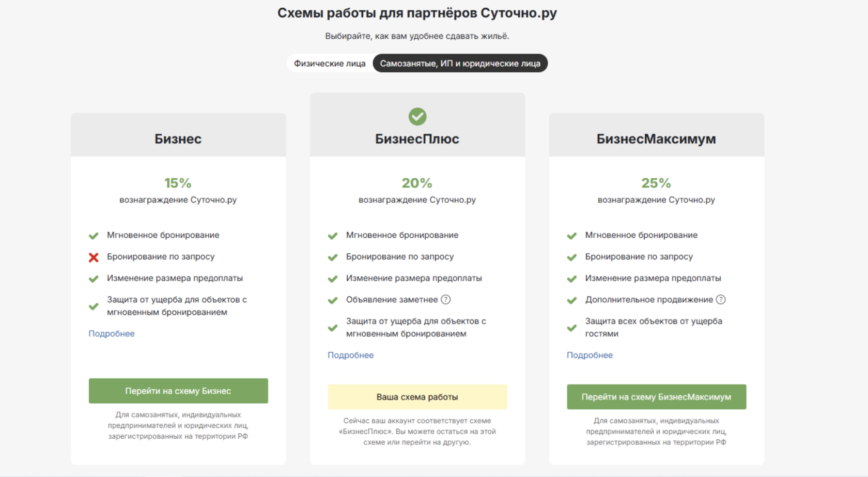
Task: Click the 25% commission value
Action: pyautogui.click(x=656, y=183)
